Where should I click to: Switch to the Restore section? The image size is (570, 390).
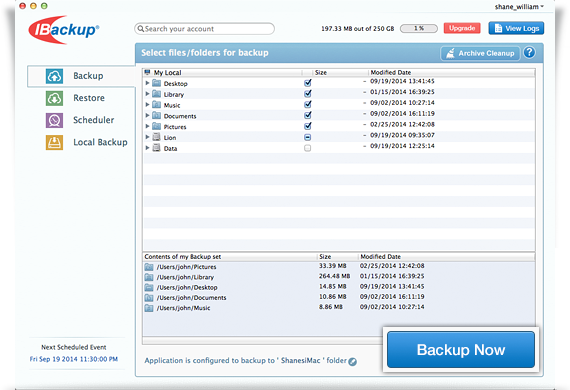[89, 98]
